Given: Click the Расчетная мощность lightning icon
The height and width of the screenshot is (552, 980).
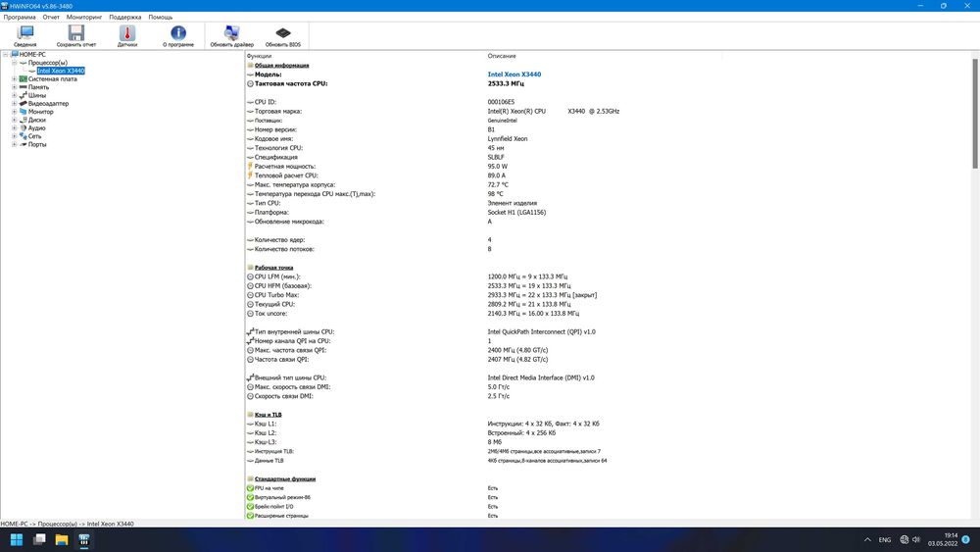Looking at the screenshot, I should pyautogui.click(x=250, y=167).
